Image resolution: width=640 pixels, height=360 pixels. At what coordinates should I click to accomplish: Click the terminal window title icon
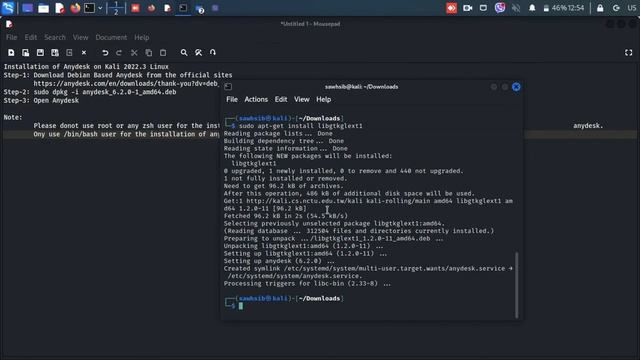pos(228,87)
